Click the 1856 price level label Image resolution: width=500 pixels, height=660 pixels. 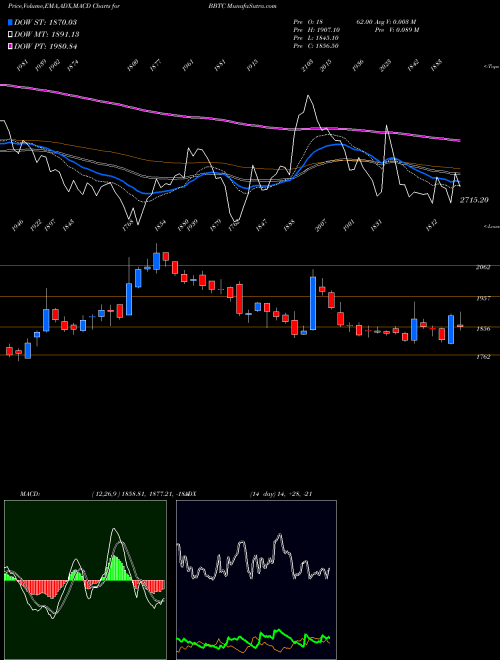click(x=483, y=329)
